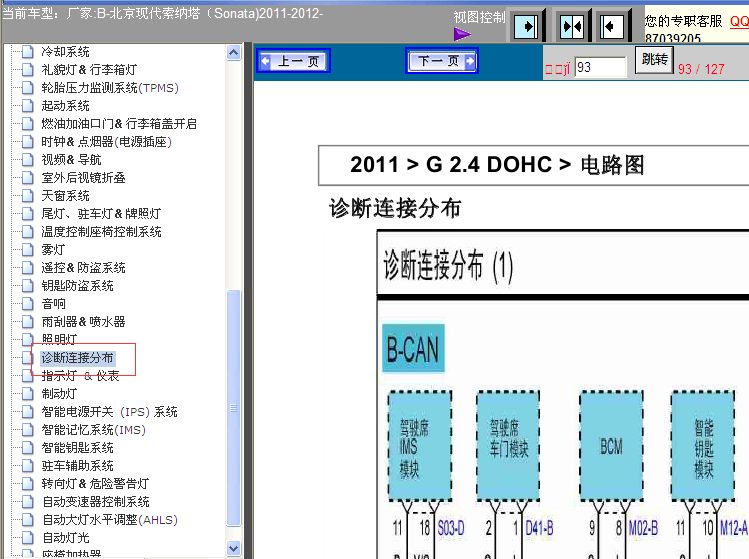Click the page icon beside 雨刮器 & 喷水器
The width and height of the screenshot is (749, 559).
(x=28, y=322)
